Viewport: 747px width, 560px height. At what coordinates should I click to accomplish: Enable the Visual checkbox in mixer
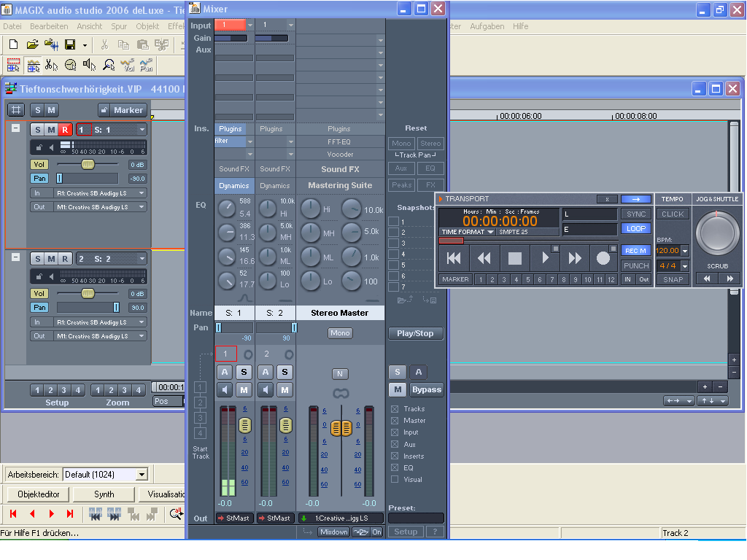click(x=395, y=479)
